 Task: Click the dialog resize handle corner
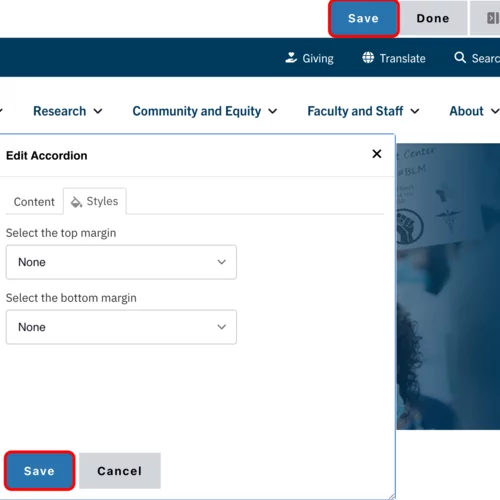coord(391,496)
